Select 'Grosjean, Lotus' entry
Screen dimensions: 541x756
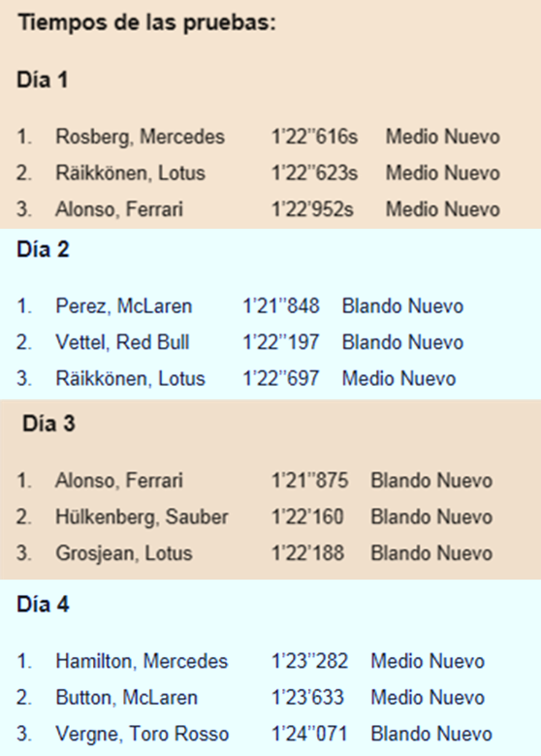pyautogui.click(x=124, y=553)
